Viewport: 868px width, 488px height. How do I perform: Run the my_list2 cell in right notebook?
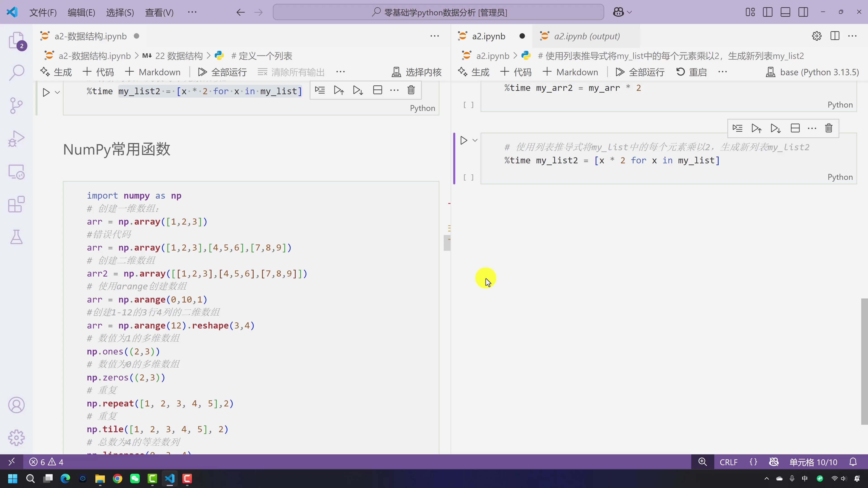point(464,140)
